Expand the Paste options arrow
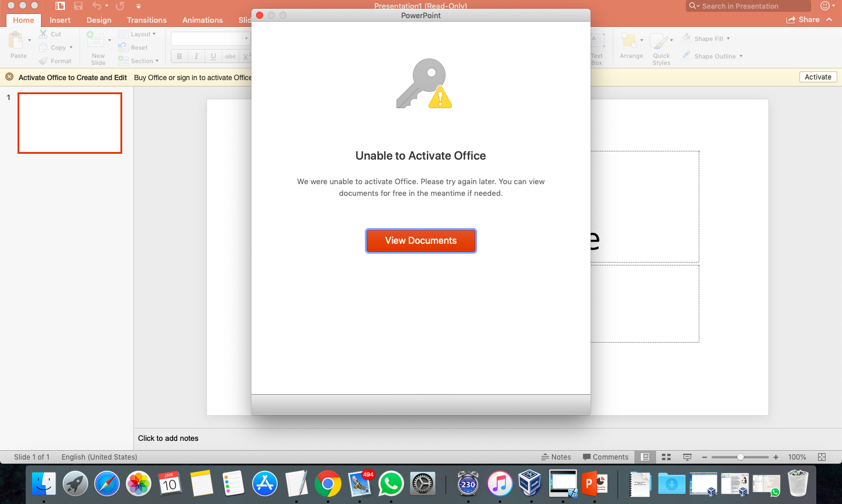842x504 pixels. click(x=29, y=40)
